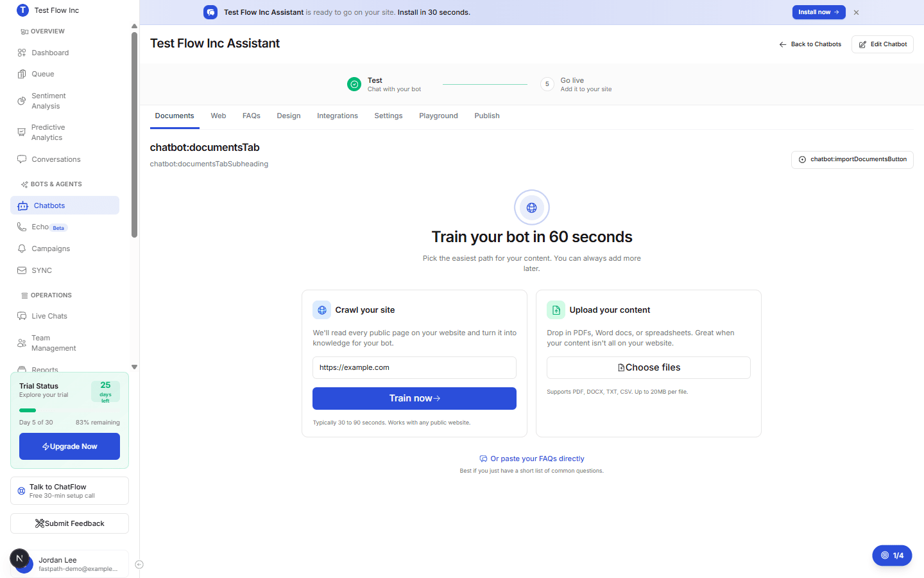The width and height of the screenshot is (924, 578).
Task: Click the banner chatbot icon
Action: pos(210,12)
